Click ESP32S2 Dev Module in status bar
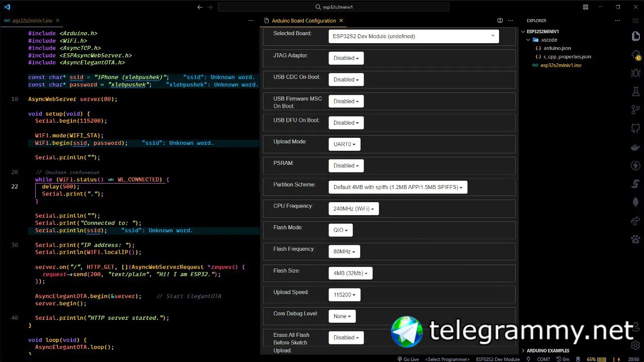The width and height of the screenshot is (644, 362). click(x=498, y=359)
